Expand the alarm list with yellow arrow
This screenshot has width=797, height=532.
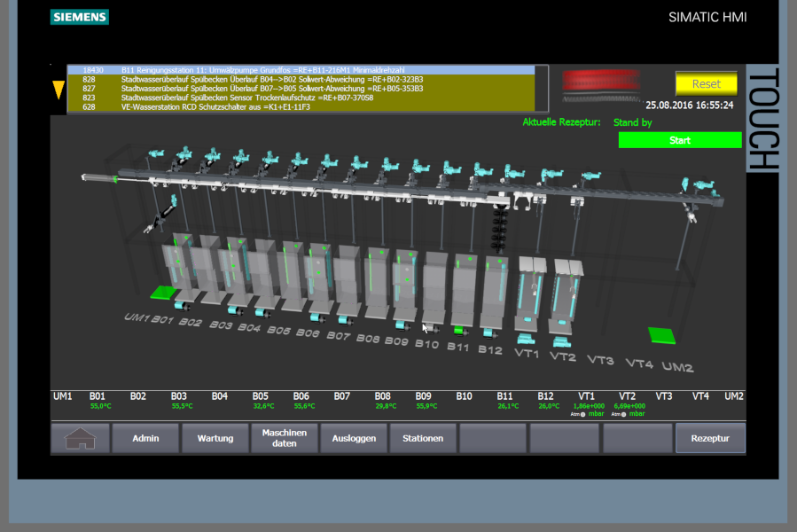point(59,90)
